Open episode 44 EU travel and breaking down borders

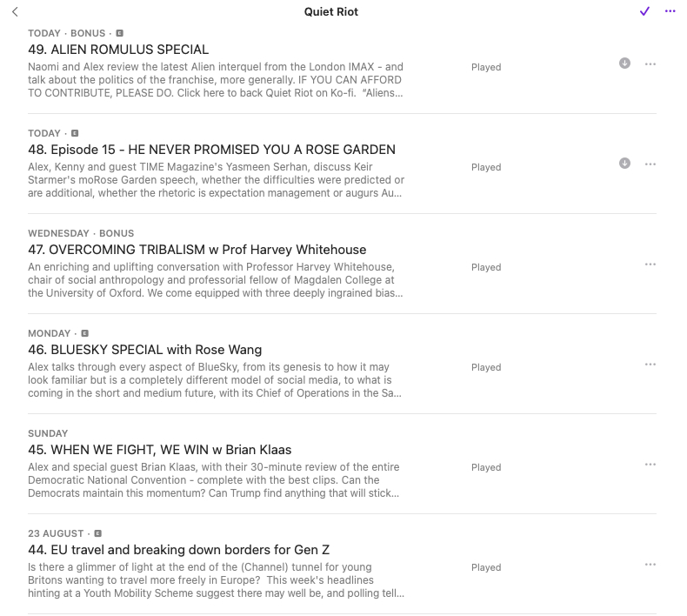pyautogui.click(x=178, y=550)
